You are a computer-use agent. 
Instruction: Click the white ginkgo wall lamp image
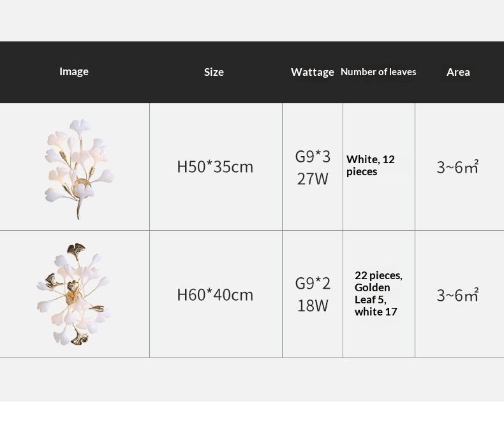pyautogui.click(x=78, y=168)
